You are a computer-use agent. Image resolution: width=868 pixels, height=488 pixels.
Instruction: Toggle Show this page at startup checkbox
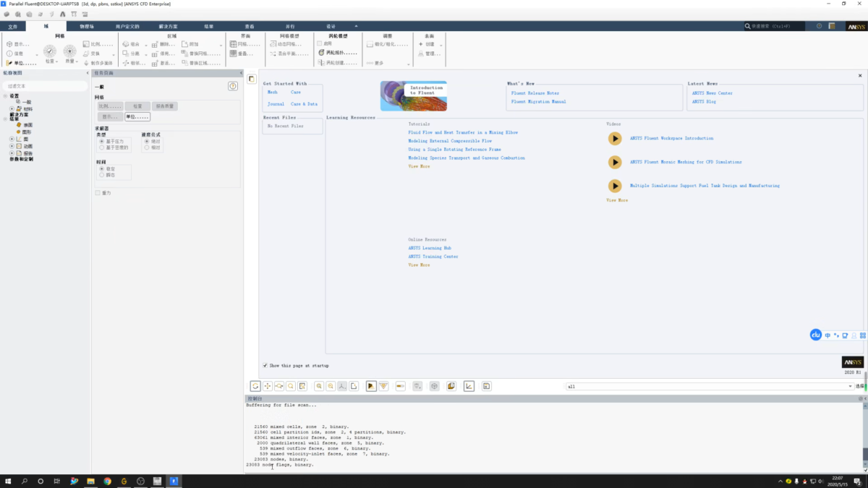click(x=265, y=366)
